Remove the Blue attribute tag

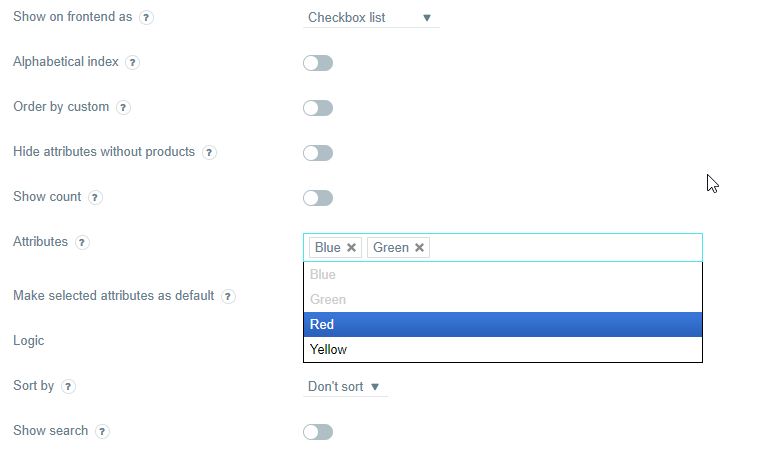351,248
